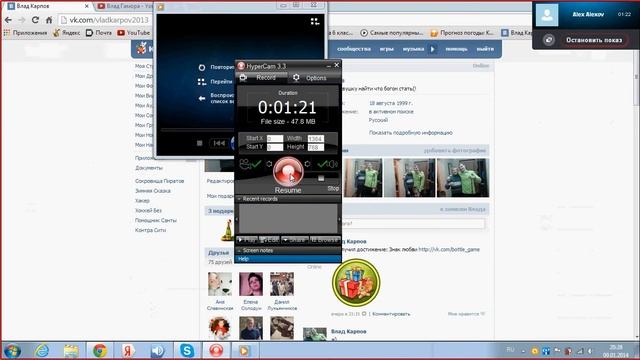Click the red Resume record button in HyperCam

coord(288,172)
